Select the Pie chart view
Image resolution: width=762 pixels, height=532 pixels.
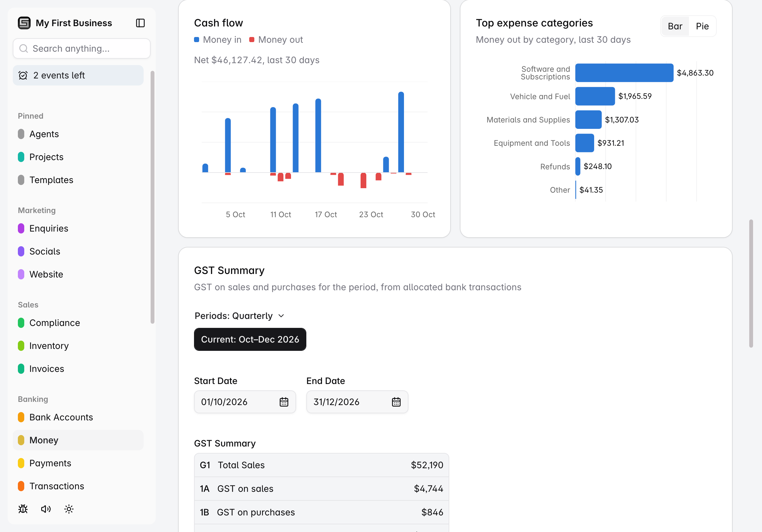[x=702, y=26]
